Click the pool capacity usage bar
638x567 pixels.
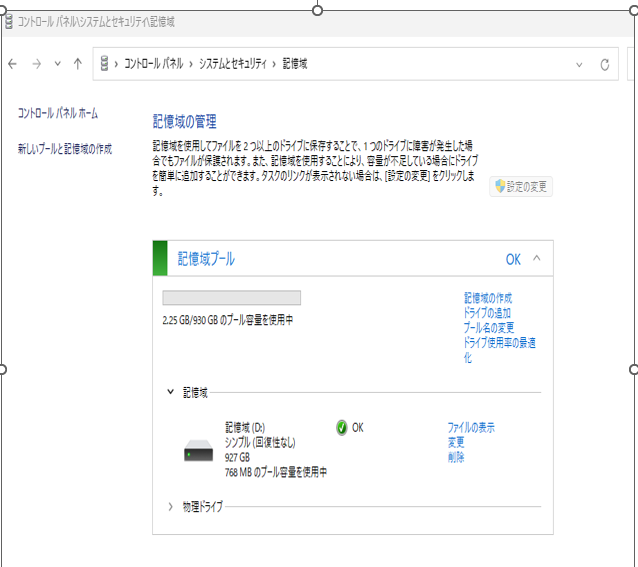point(231,298)
